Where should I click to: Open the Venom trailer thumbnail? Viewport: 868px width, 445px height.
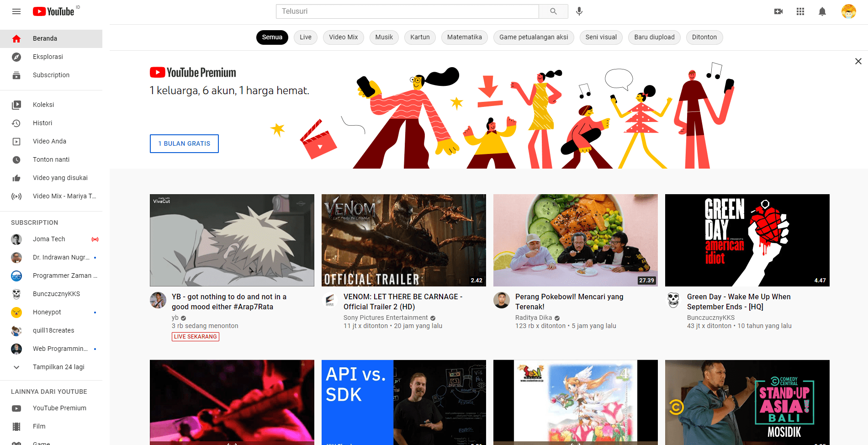[404, 240]
